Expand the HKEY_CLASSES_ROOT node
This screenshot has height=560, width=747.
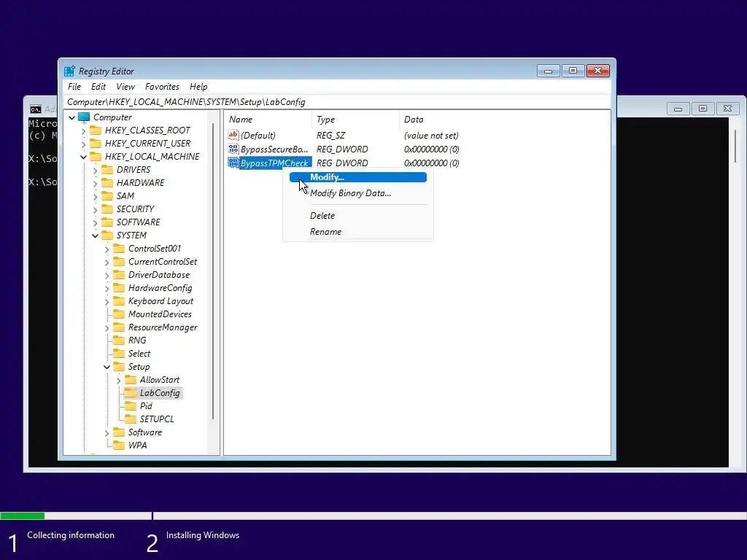pyautogui.click(x=84, y=131)
